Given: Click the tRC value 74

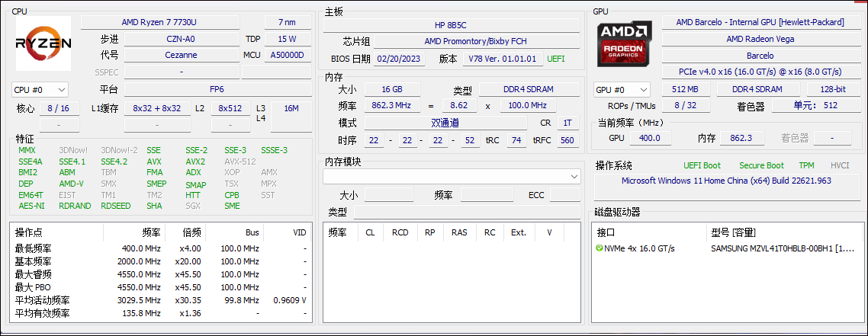Looking at the screenshot, I should 517,140.
